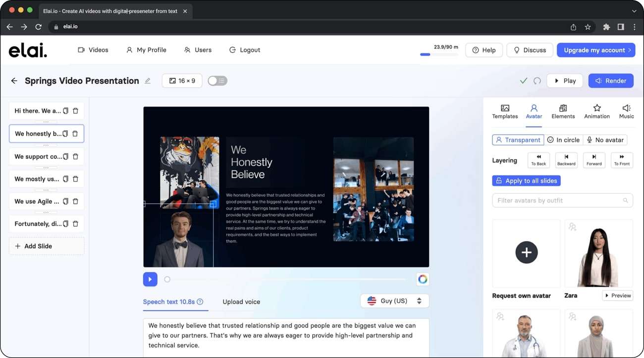The height and width of the screenshot is (358, 644).
Task: Switch to the Elements tab
Action: [x=563, y=112]
